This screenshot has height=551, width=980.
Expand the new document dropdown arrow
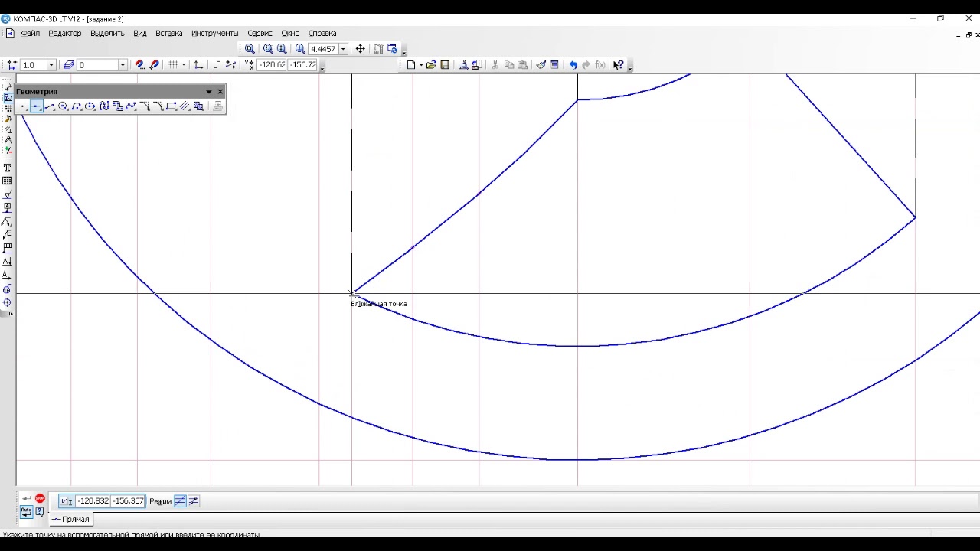[420, 65]
